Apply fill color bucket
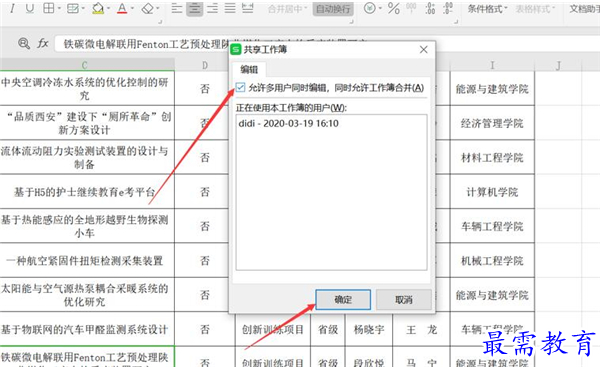Viewport: 604px width, 375px height. 98,8
